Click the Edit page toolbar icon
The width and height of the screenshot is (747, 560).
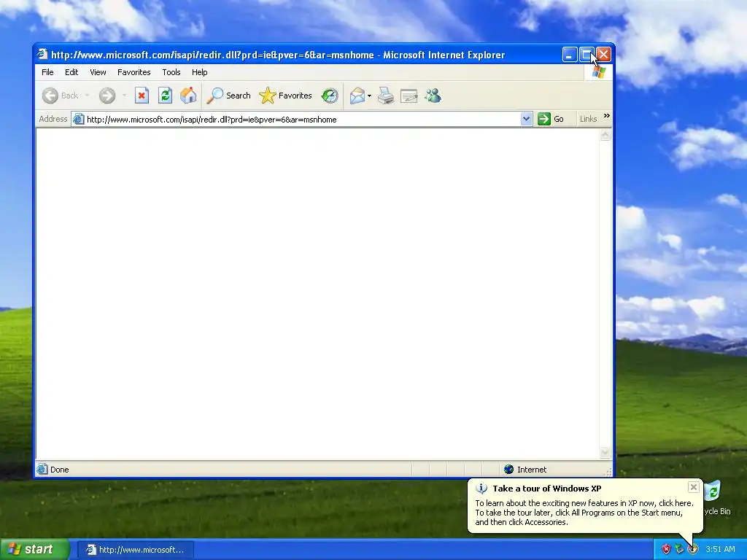point(409,96)
